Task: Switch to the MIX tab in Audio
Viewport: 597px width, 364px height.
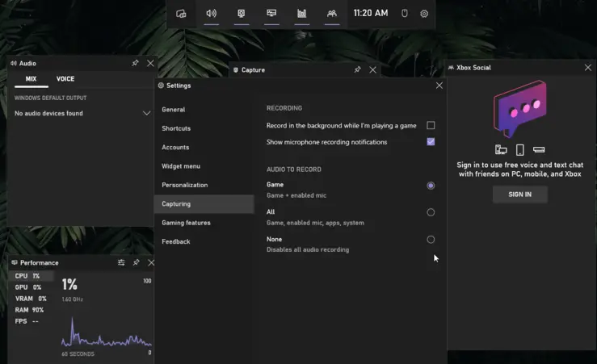Action: [x=32, y=79]
